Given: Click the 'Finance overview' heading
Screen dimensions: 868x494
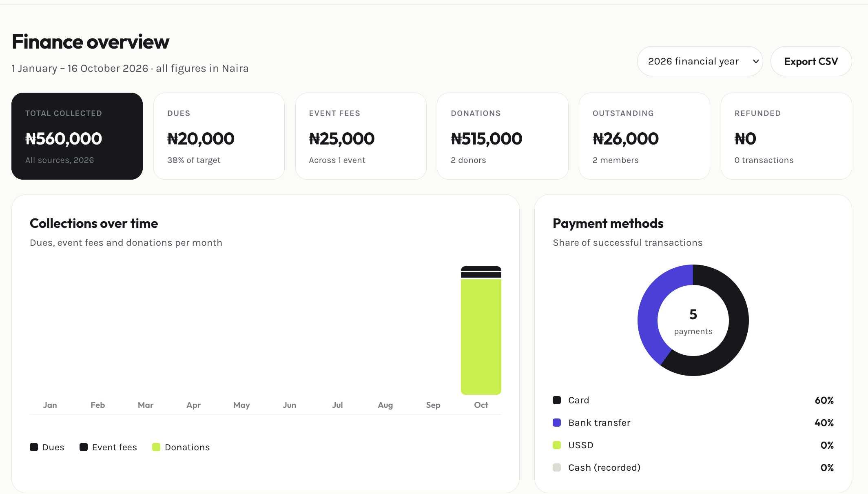Looking at the screenshot, I should tap(91, 42).
